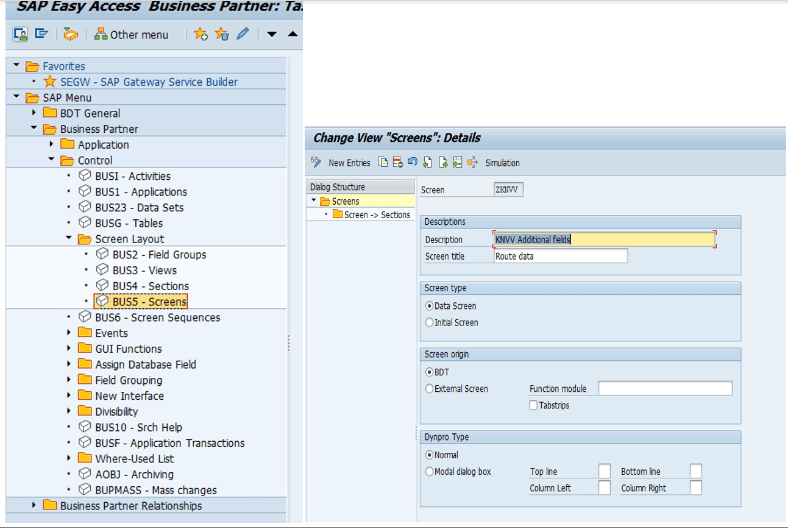Open SAP Business Workplace icon
Image resolution: width=788 pixels, height=532 pixels.
pos(71,34)
